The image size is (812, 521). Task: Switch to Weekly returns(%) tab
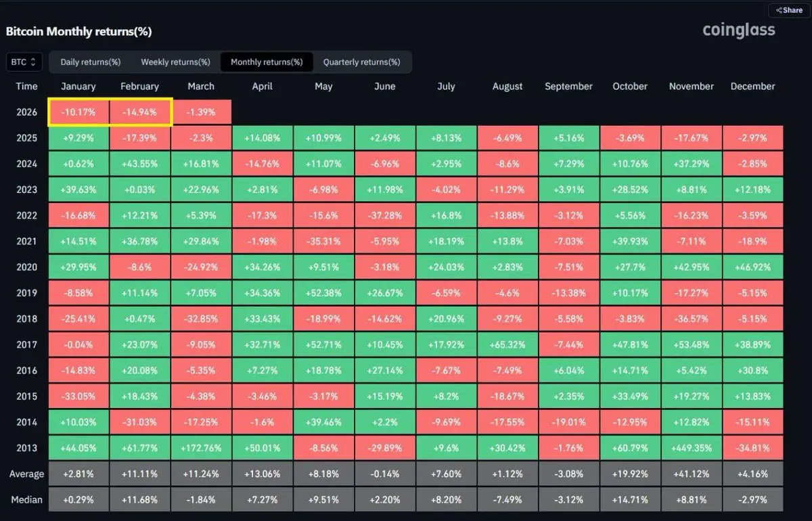175,62
